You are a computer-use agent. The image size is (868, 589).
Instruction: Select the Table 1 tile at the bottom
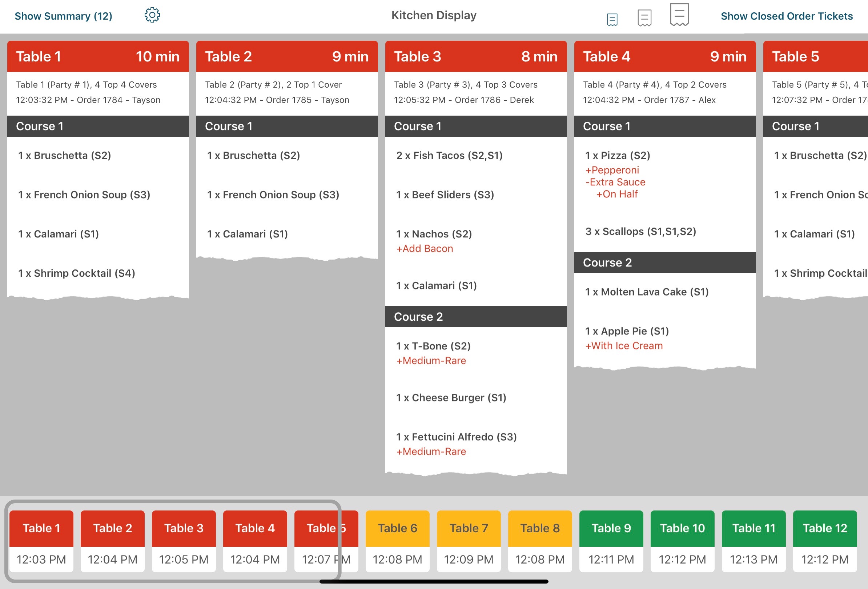click(41, 540)
